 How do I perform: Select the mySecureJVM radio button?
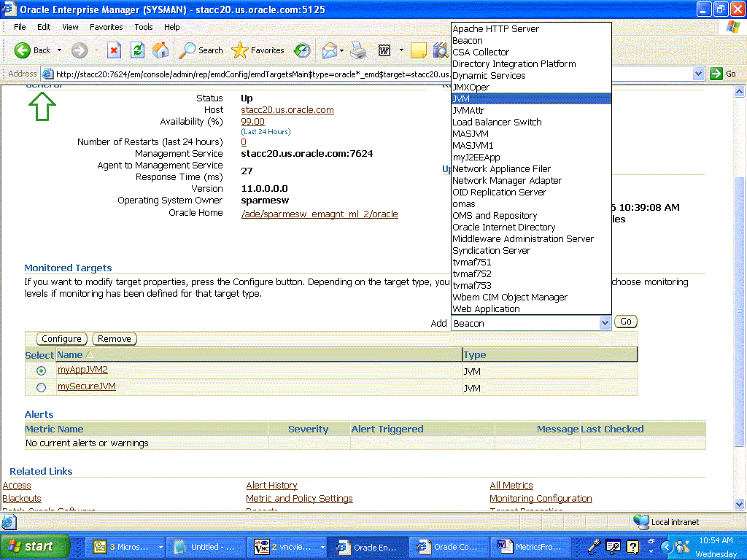point(41,388)
